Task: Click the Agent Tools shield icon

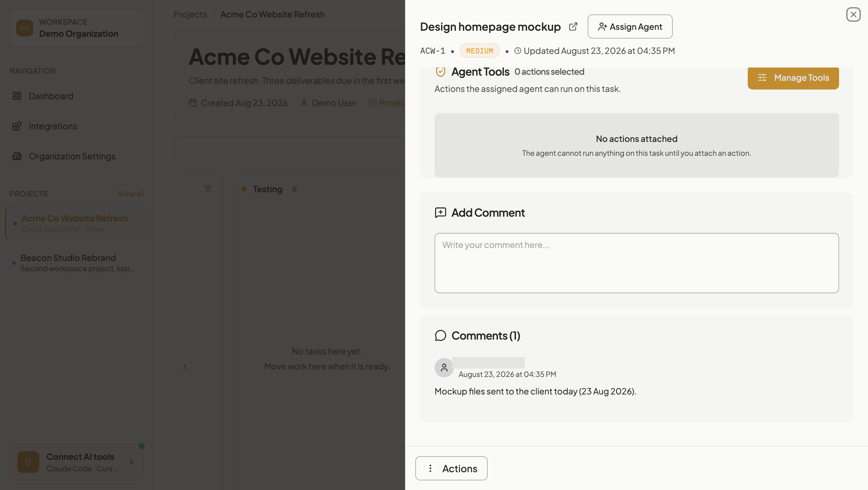Action: click(440, 72)
